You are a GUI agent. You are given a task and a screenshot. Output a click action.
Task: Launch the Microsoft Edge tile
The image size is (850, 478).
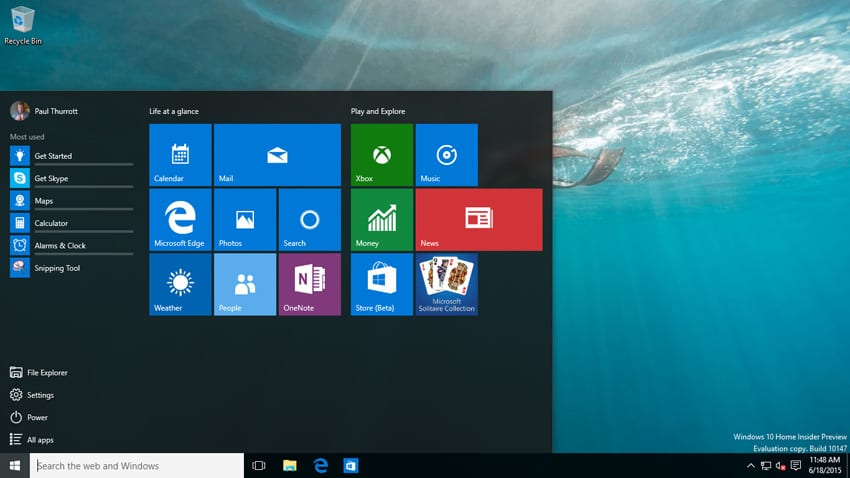click(180, 219)
